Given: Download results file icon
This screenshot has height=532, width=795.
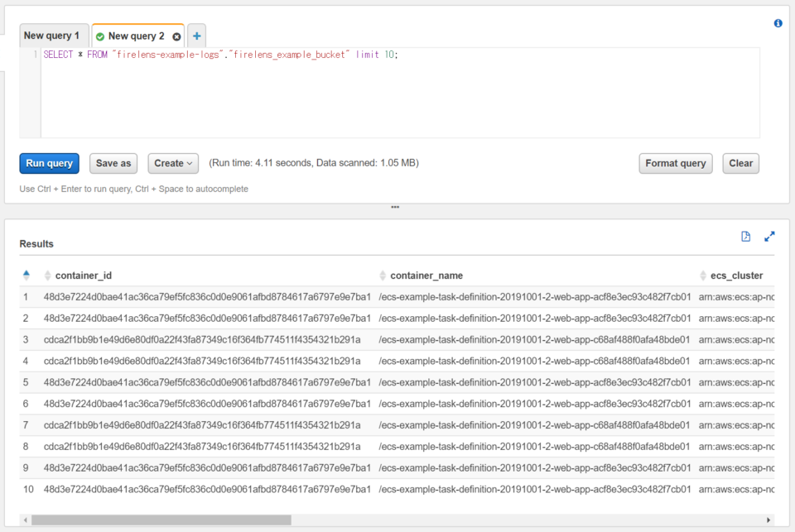Looking at the screenshot, I should click(745, 237).
